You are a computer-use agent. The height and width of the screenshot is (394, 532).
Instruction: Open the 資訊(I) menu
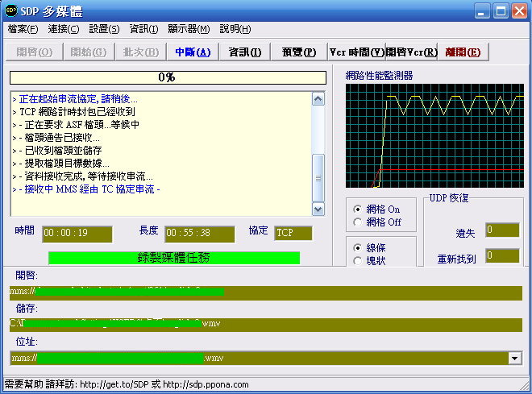tap(143, 29)
